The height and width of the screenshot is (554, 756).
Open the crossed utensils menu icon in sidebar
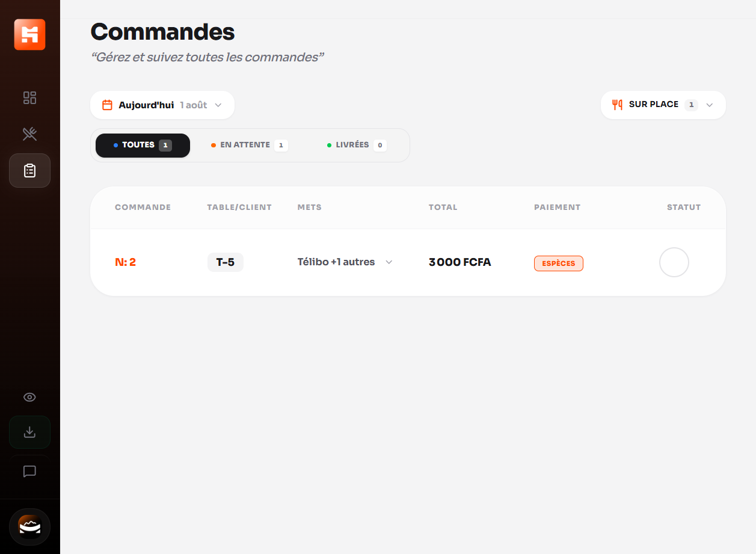pyautogui.click(x=29, y=134)
